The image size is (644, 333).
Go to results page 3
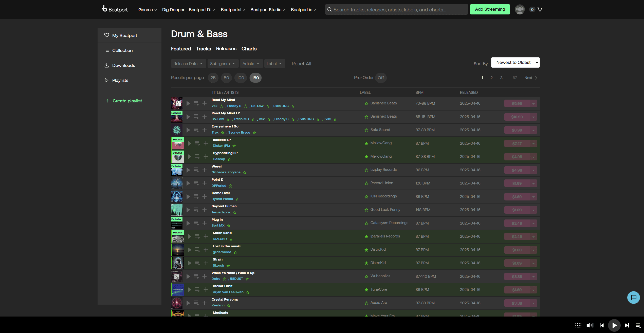pyautogui.click(x=501, y=78)
